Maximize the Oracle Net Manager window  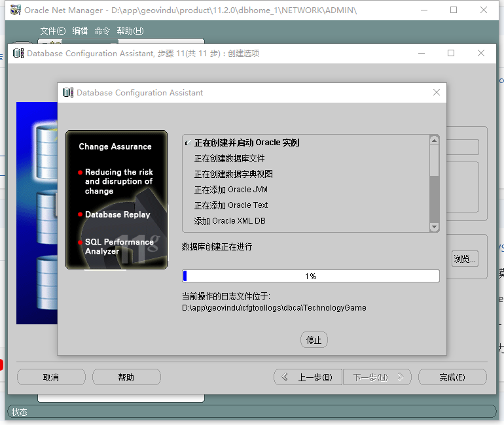click(x=454, y=10)
